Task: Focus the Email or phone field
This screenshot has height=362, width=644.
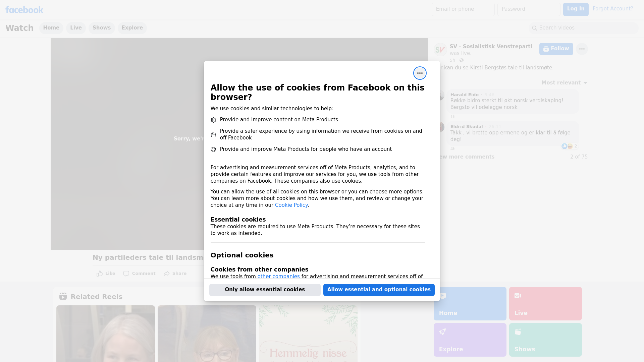Action: 463,9
